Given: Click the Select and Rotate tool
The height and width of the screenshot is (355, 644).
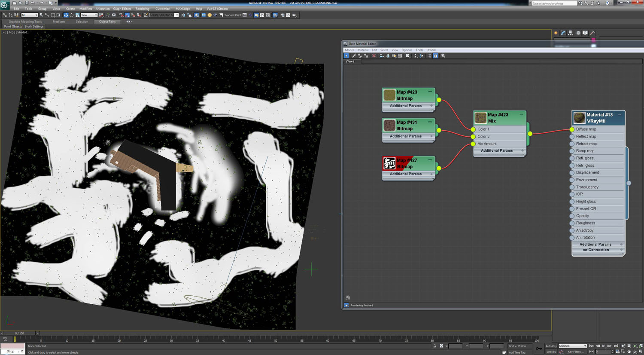Looking at the screenshot, I should (72, 15).
